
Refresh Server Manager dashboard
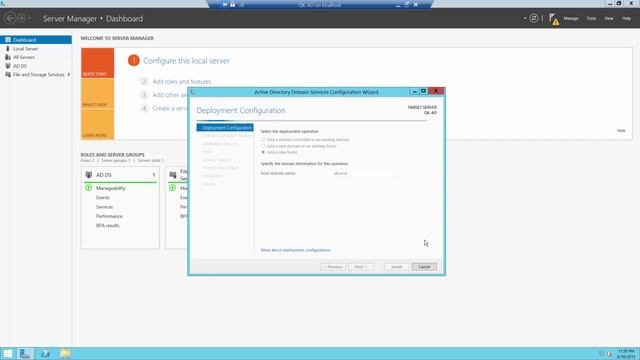[533, 18]
